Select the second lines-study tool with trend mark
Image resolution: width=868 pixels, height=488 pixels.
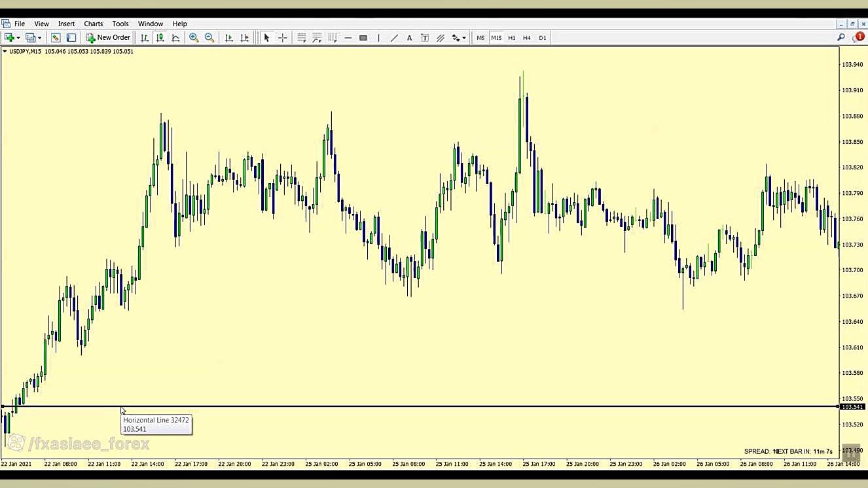click(x=317, y=38)
